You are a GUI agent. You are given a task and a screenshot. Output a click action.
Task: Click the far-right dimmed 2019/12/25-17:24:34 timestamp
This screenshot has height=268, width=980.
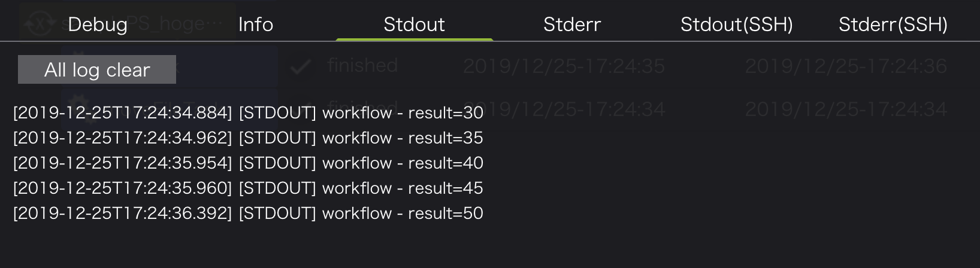pyautogui.click(x=846, y=109)
